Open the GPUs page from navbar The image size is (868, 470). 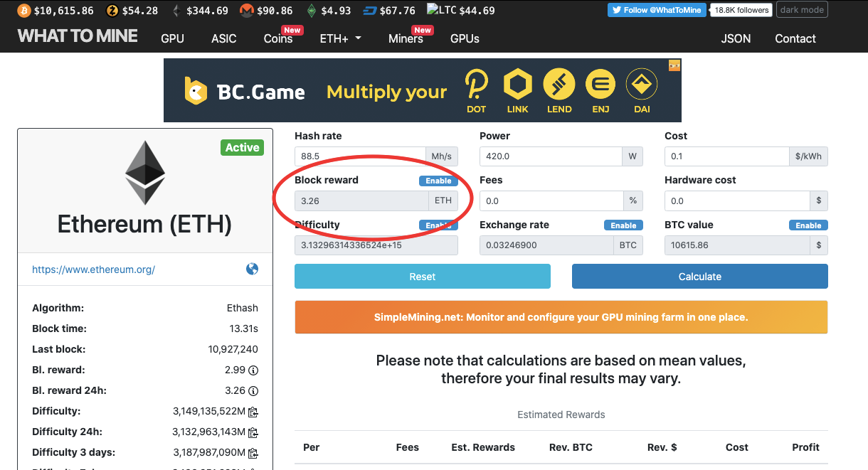click(x=465, y=38)
